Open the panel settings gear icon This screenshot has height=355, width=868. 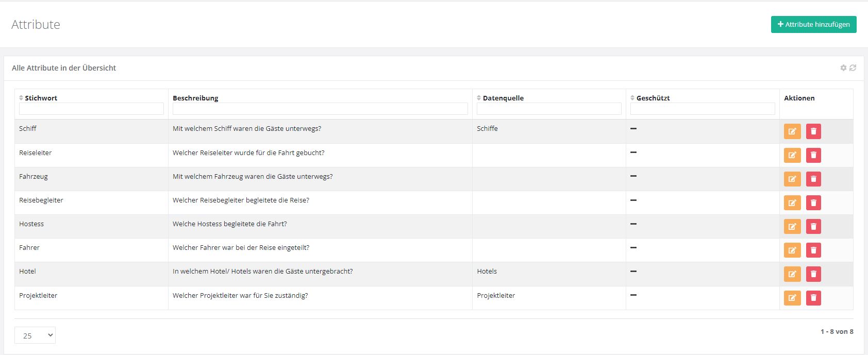pos(843,68)
